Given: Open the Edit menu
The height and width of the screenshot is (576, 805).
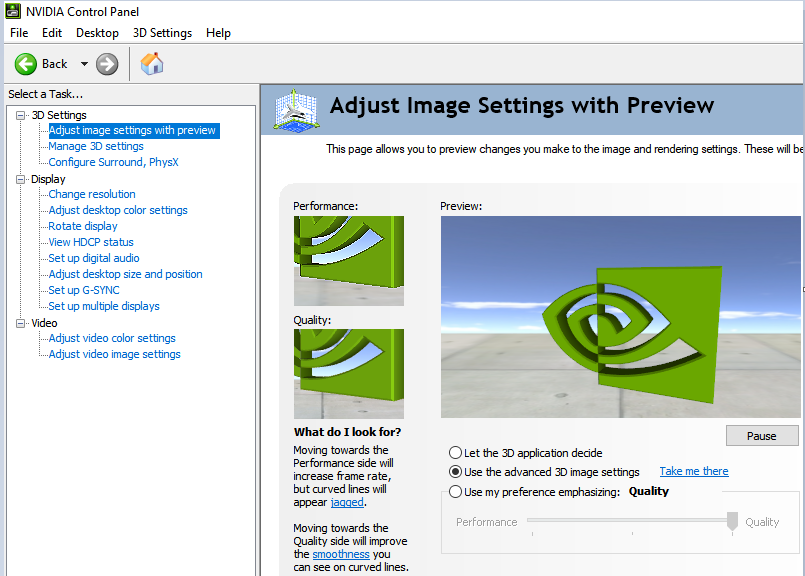Looking at the screenshot, I should pos(52,33).
